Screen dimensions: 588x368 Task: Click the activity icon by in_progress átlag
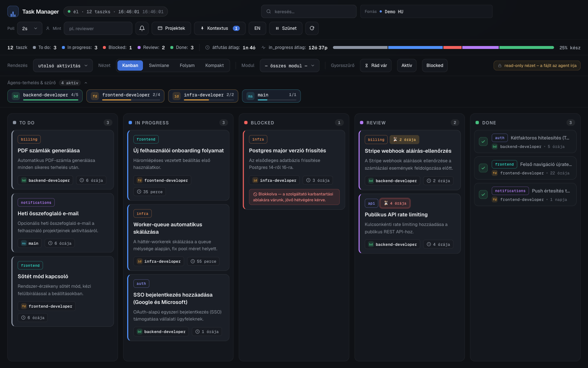263,47
